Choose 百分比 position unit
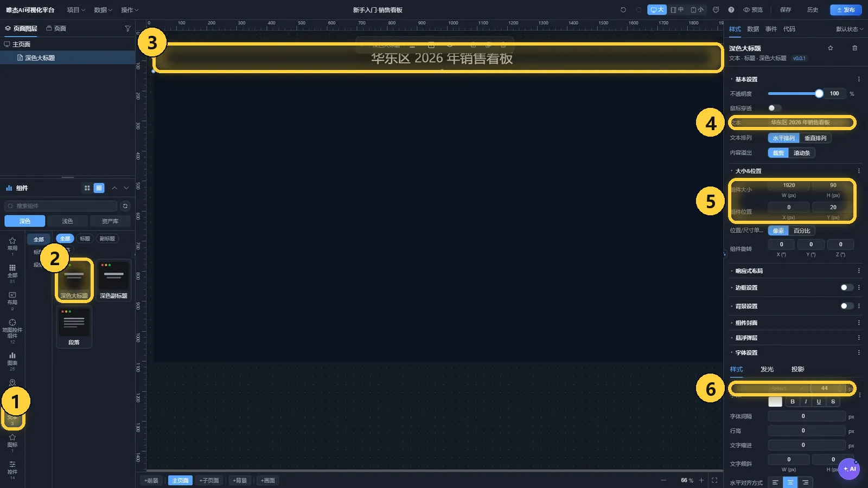Screen dimensions: 868x488 [x=802, y=231]
